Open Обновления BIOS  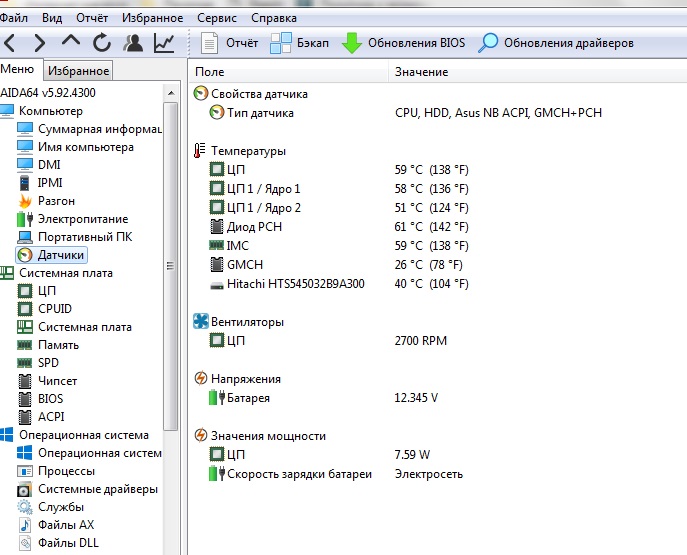[403, 43]
